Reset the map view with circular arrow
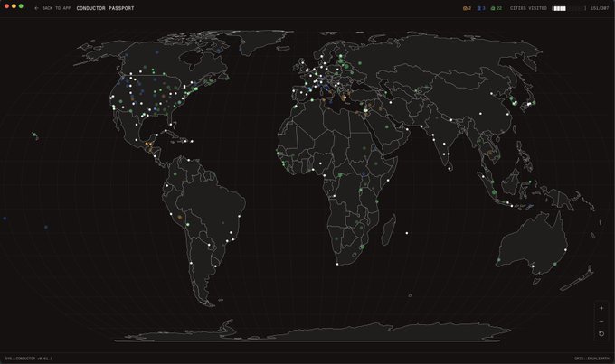This screenshot has height=364, width=615. click(601, 334)
